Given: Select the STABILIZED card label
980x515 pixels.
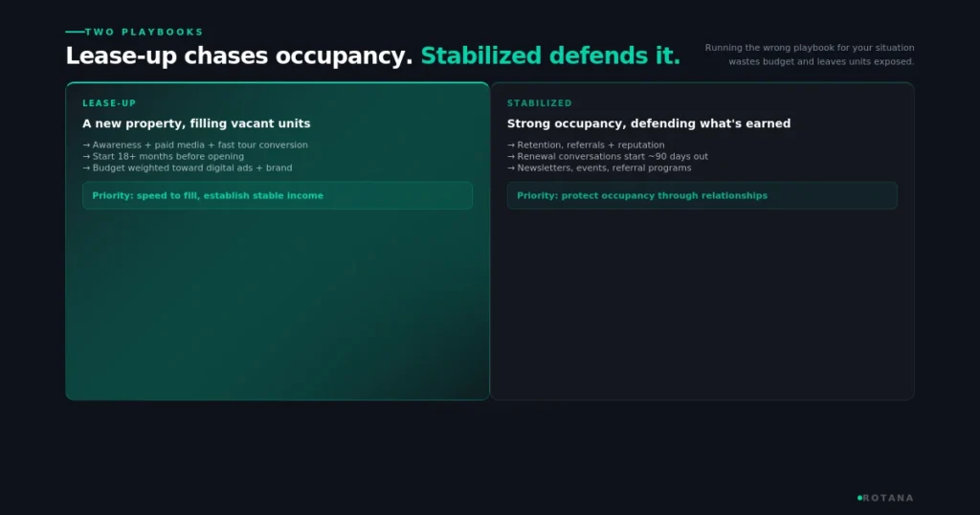Looking at the screenshot, I should click(540, 103).
